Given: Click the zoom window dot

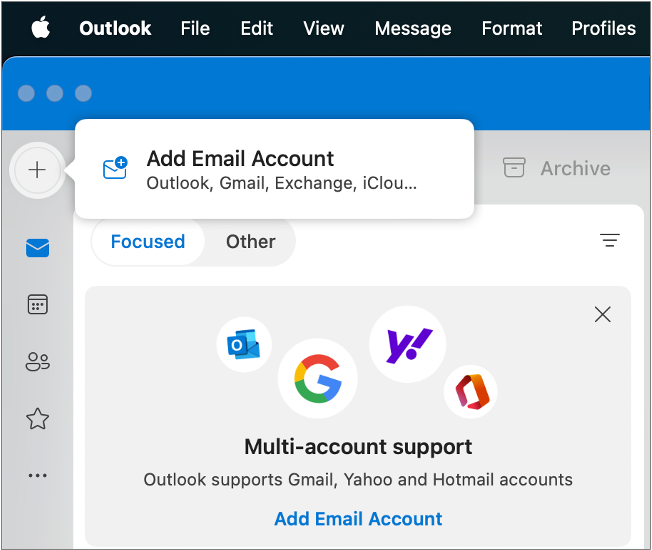Looking at the screenshot, I should tap(83, 93).
